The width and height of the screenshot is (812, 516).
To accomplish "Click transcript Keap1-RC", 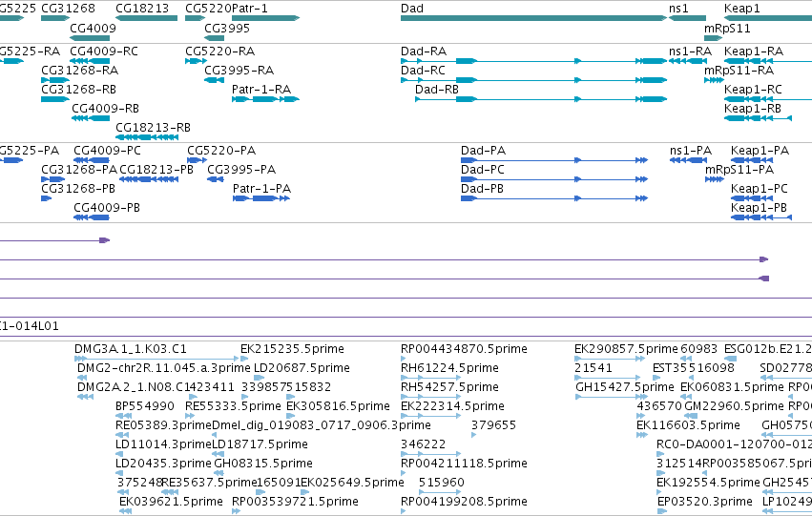I will [768, 99].
